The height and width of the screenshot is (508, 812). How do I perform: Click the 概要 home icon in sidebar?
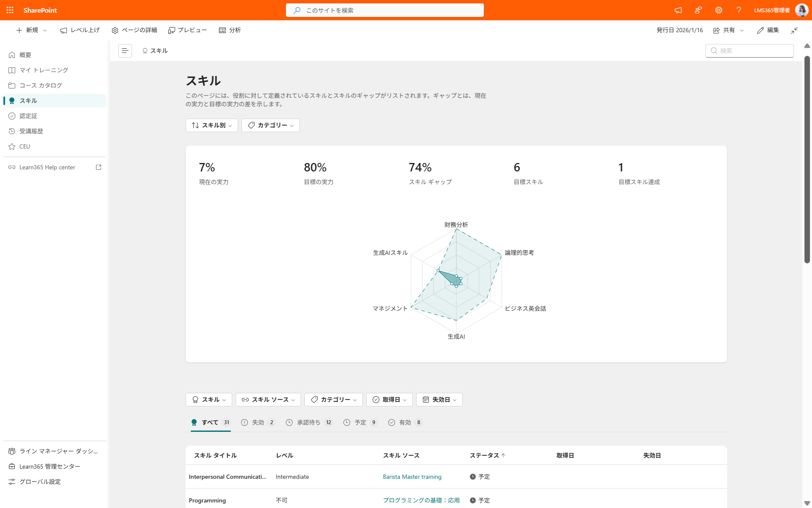pyautogui.click(x=12, y=55)
